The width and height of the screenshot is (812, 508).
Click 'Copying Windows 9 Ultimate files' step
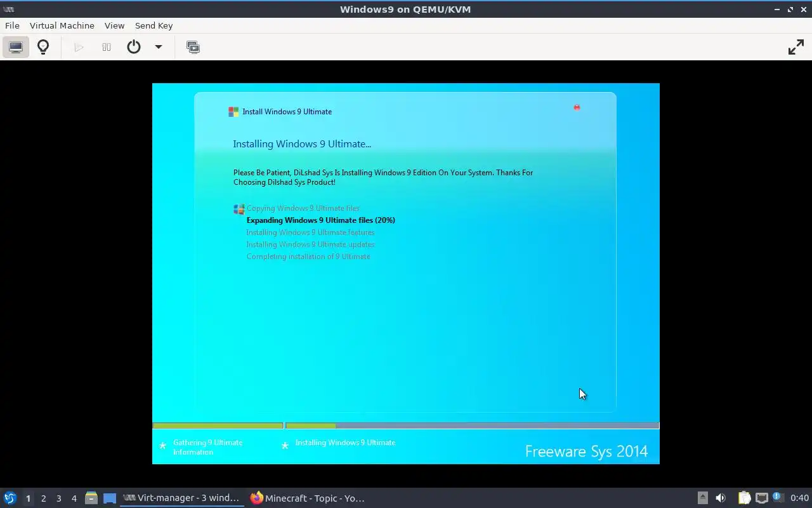(x=303, y=208)
